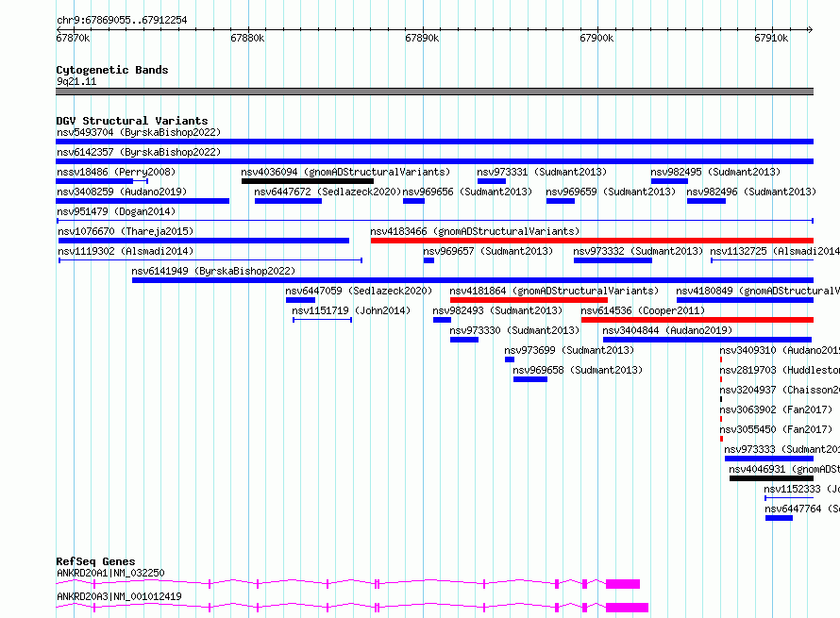Click the black nsv4036094 gnomAD variant bar
Screen dimensions: 840x618
point(307,181)
